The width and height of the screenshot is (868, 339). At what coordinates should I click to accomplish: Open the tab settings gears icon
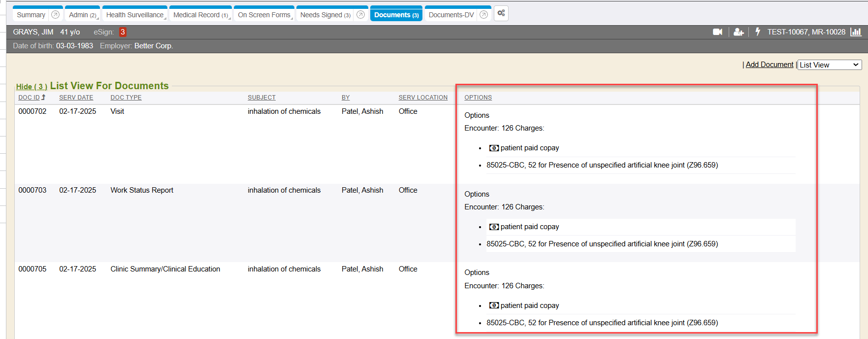501,13
